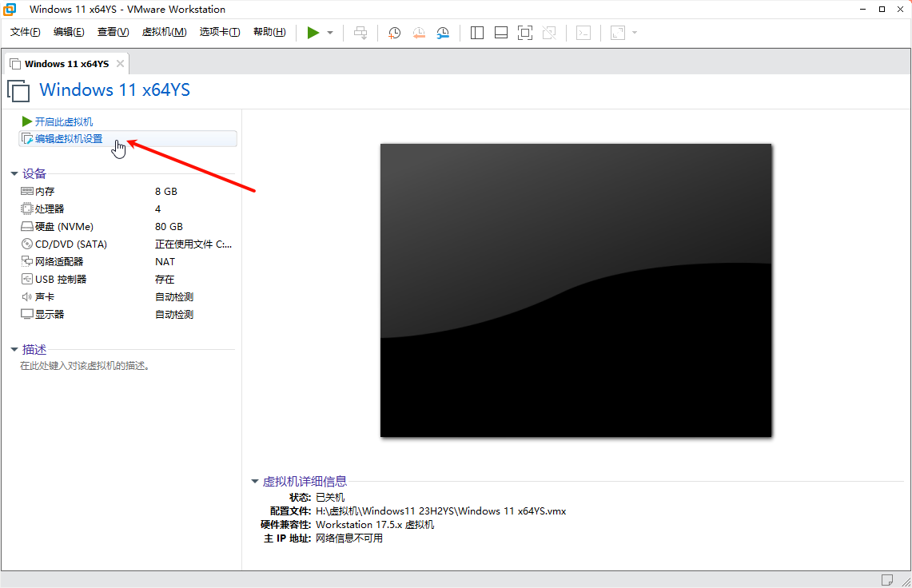Click the green power on toolbar icon

[313, 33]
